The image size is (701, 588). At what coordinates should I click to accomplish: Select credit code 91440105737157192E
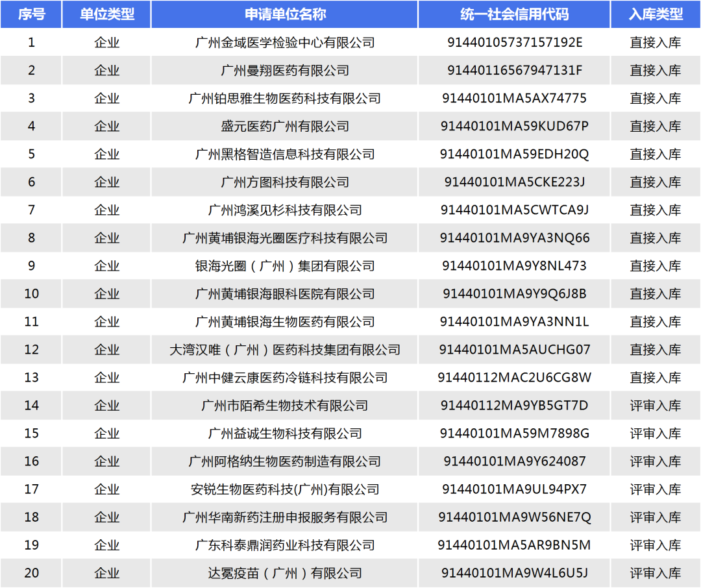[x=515, y=42]
